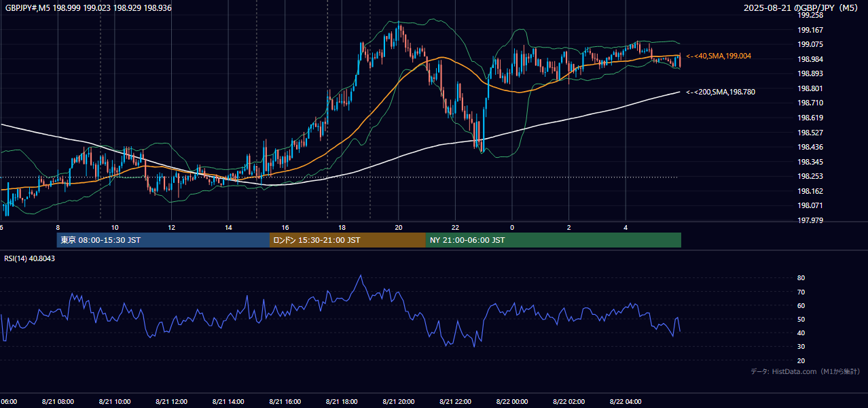Click the 8/21 20:00 time axis label
The width and height of the screenshot is (868, 408).
[x=399, y=402]
